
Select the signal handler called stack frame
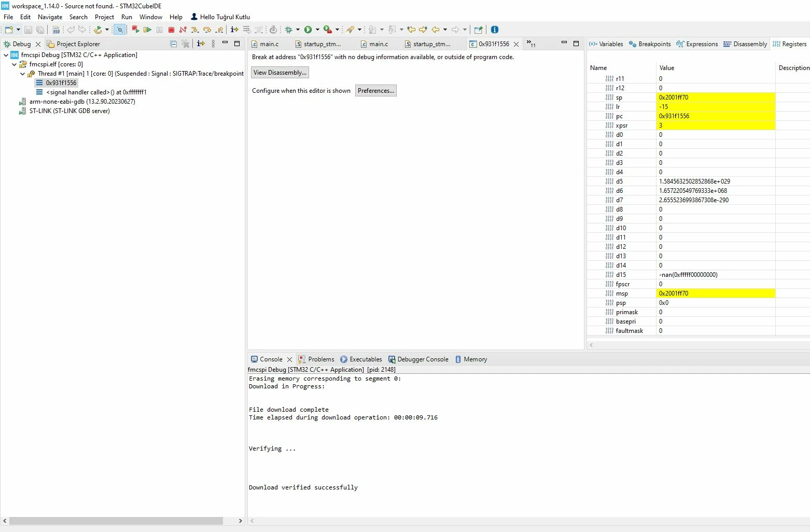click(x=96, y=92)
